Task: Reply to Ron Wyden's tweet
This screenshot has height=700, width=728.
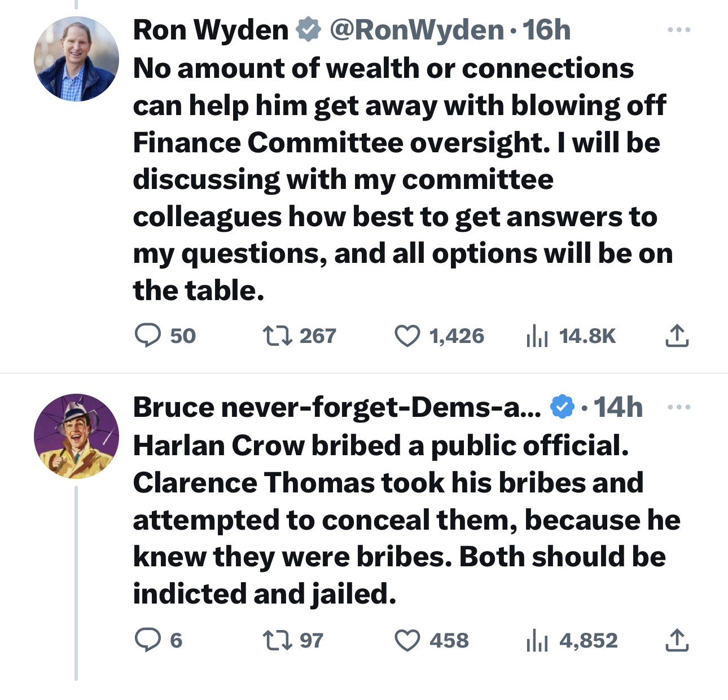Action: 148,336
